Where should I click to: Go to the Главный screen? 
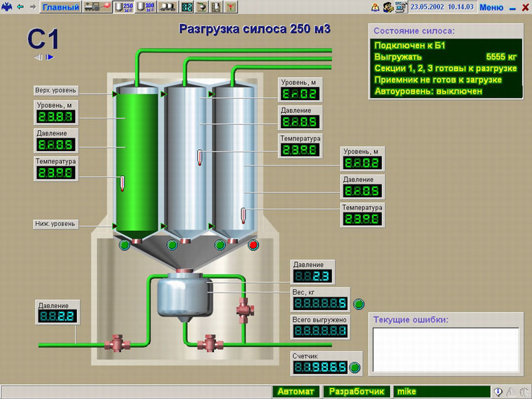(60, 7)
